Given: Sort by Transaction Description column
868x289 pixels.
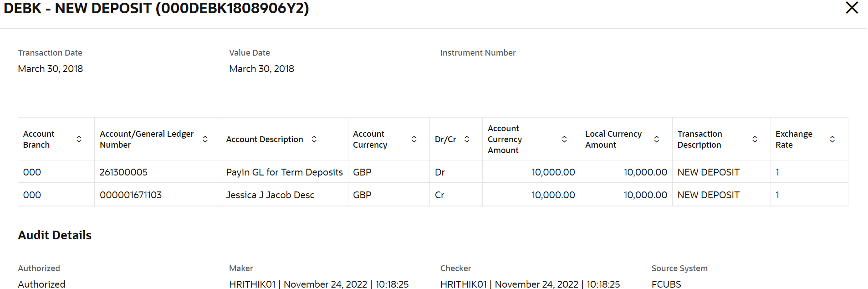Looking at the screenshot, I should (755, 139).
